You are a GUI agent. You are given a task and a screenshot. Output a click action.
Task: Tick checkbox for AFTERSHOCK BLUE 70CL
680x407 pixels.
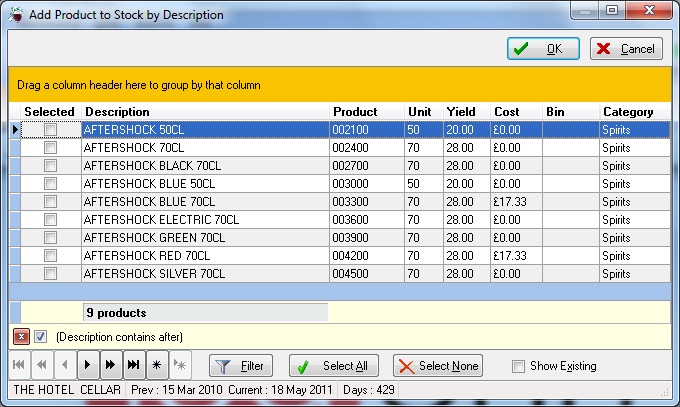coord(50,201)
